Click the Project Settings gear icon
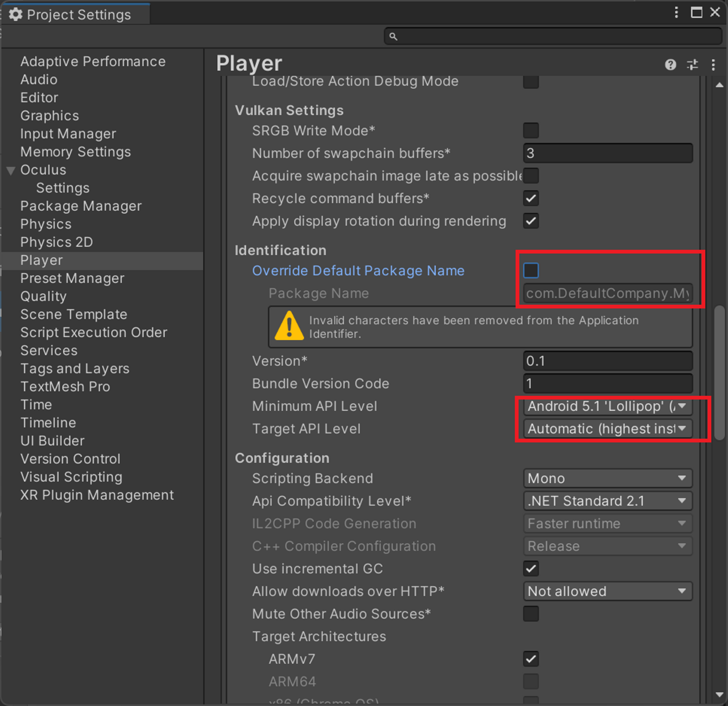 click(x=16, y=15)
